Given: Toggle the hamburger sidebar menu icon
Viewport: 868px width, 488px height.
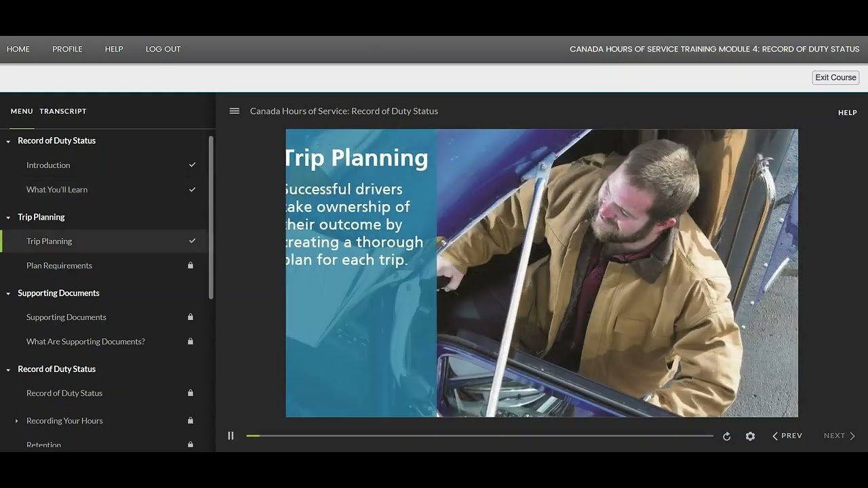Looking at the screenshot, I should click(x=235, y=111).
